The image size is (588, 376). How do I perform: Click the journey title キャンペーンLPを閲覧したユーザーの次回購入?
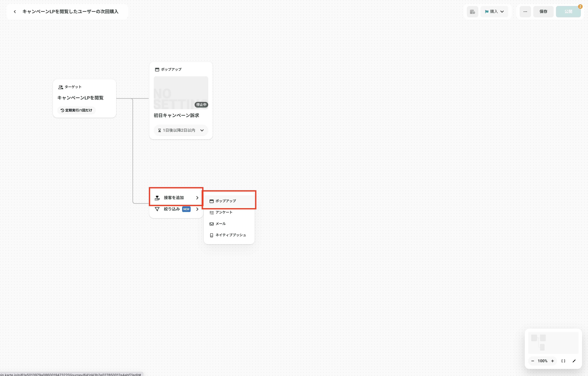70,11
